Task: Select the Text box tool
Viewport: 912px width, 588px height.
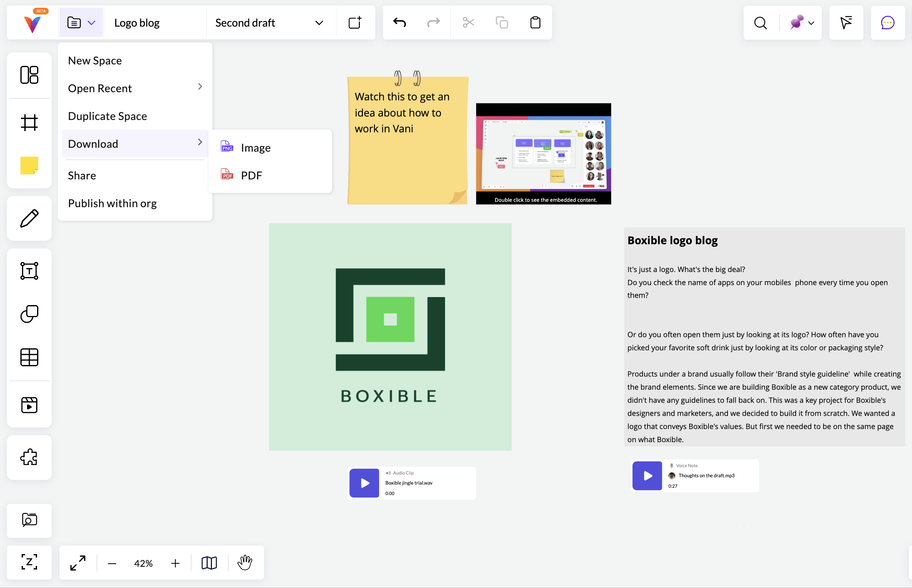Action: (x=29, y=271)
